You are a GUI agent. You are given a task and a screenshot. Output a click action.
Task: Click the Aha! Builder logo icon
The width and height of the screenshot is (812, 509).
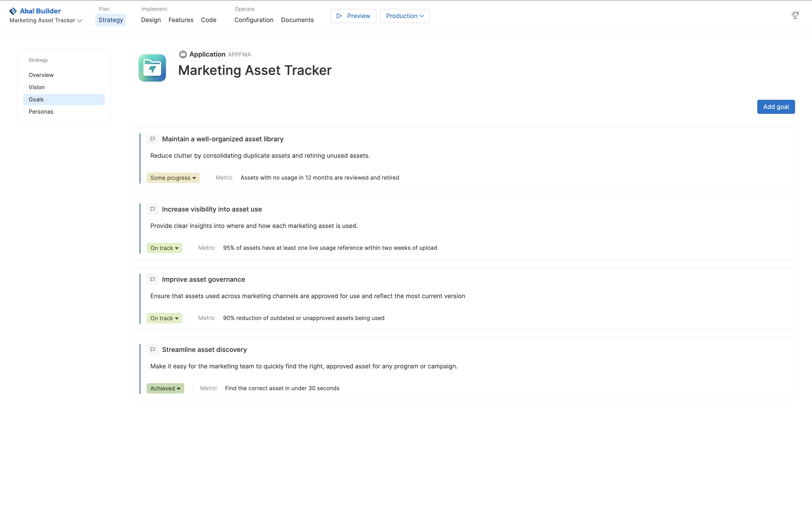click(13, 11)
